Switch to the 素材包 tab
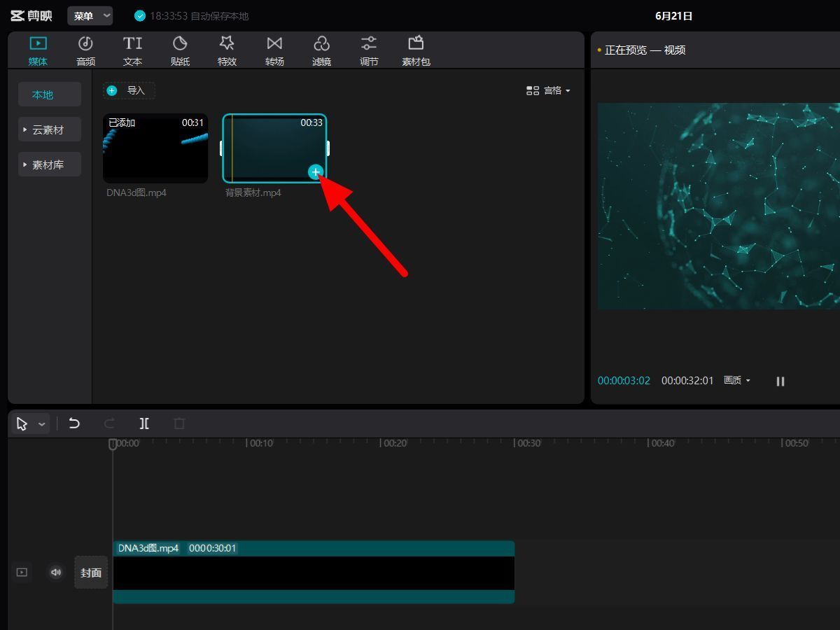This screenshot has width=840, height=630. coord(416,50)
